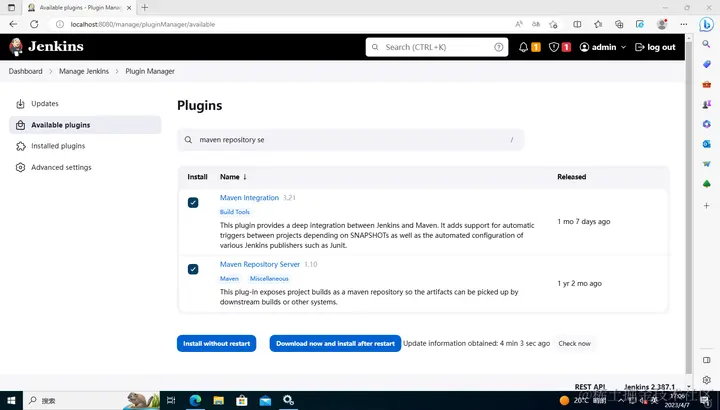Select Available plugins in sidebar
This screenshot has width=720, height=410.
pyautogui.click(x=85, y=125)
